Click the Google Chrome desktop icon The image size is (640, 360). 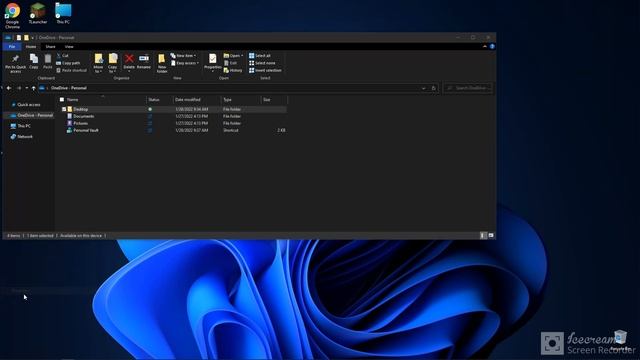click(12, 16)
